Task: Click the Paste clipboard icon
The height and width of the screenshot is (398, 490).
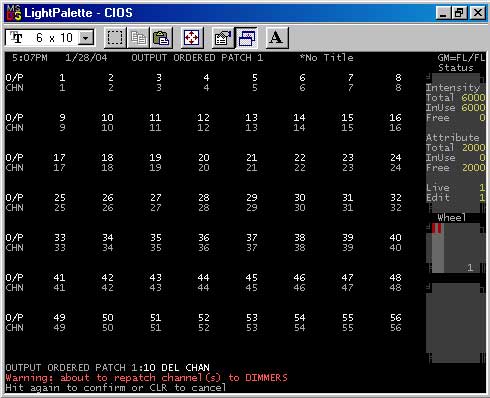Action: pyautogui.click(x=161, y=38)
